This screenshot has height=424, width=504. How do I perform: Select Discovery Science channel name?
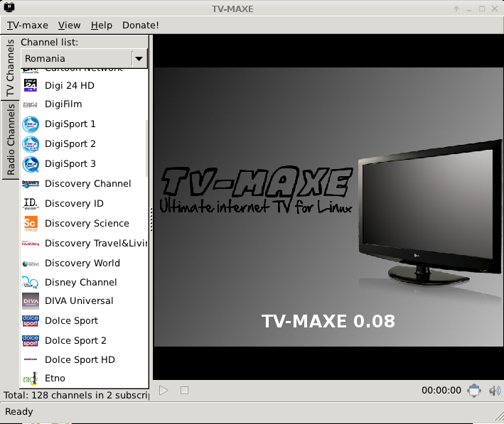[87, 224]
